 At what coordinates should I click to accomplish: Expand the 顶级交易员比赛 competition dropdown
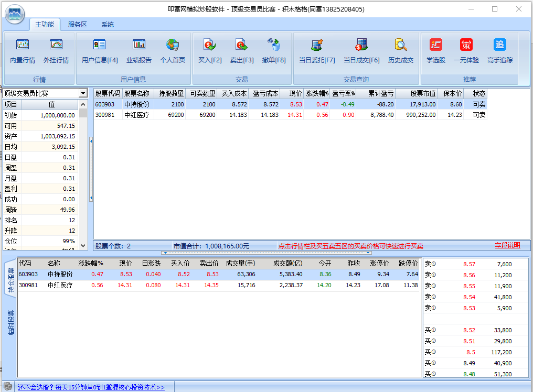click(x=83, y=93)
